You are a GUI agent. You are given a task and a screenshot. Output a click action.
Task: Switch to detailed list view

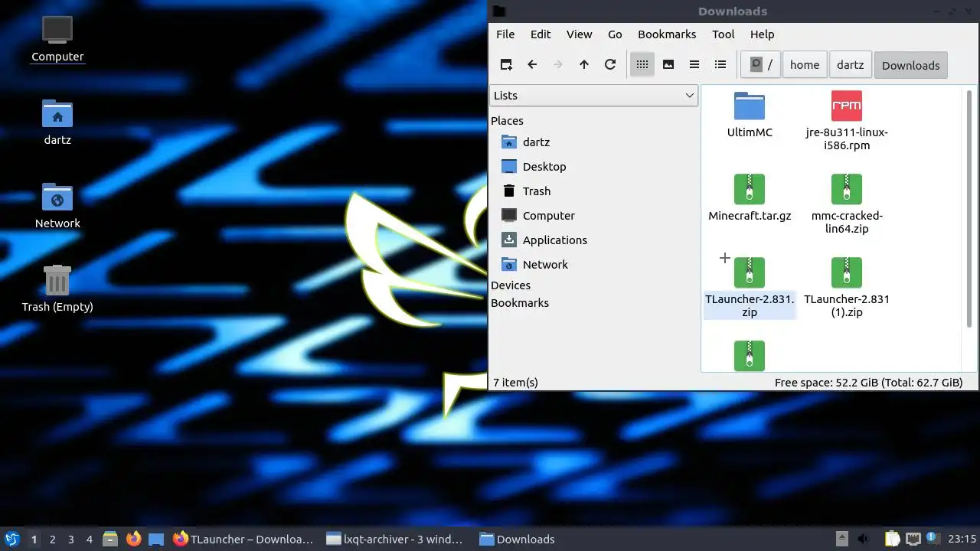pos(720,65)
